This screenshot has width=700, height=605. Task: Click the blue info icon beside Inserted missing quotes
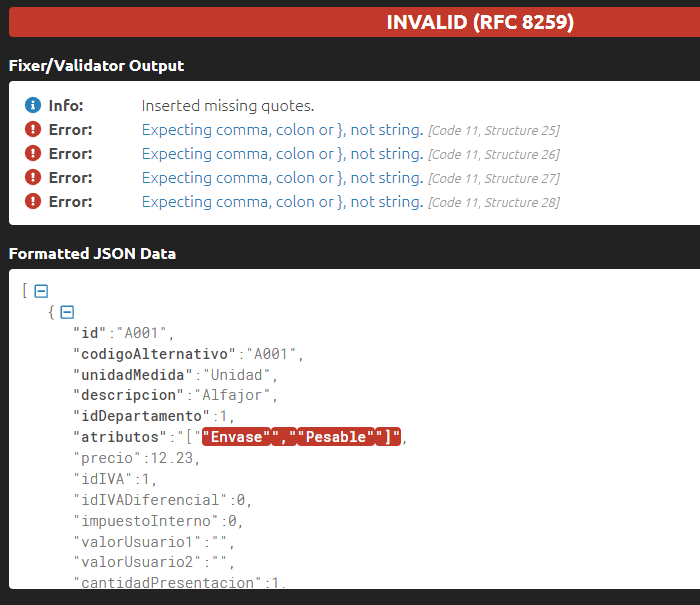[32, 106]
